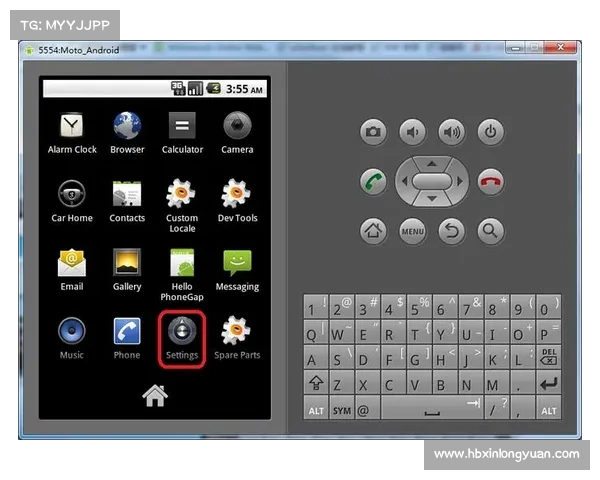Open the Calculator app

click(x=182, y=133)
